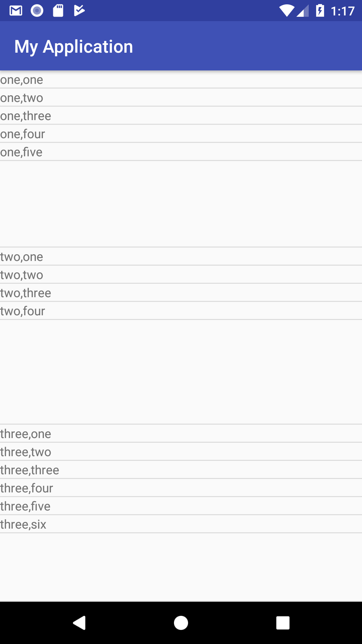Tap the circular record notification icon

[x=37, y=11]
